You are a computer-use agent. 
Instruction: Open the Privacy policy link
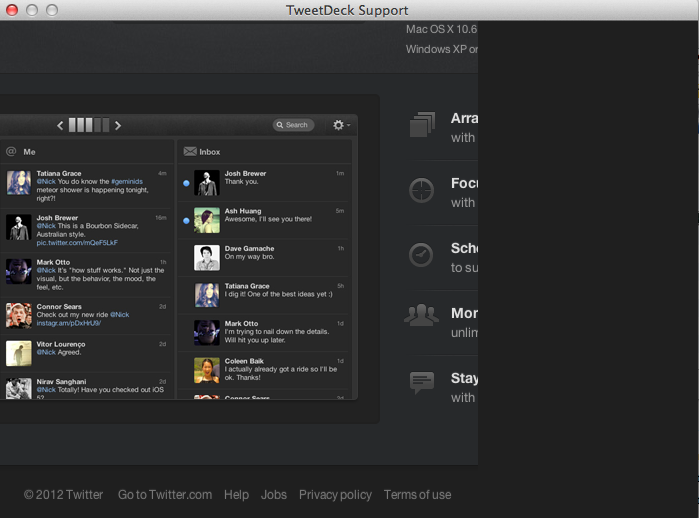pos(335,495)
